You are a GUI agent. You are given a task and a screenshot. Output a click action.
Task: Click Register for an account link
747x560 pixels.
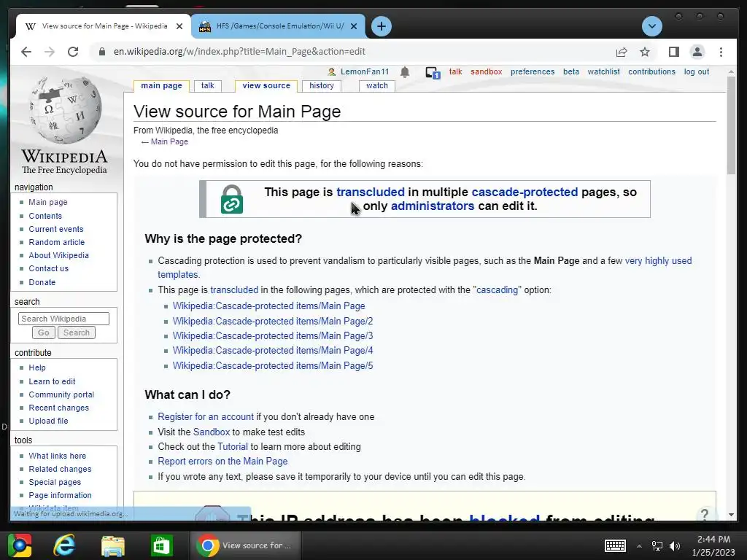pos(206,416)
